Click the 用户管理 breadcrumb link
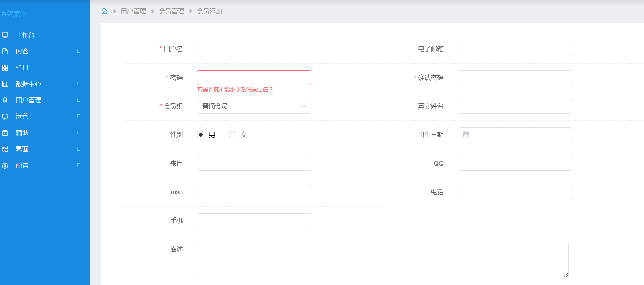Image resolution: width=644 pixels, height=285 pixels. 133,11
